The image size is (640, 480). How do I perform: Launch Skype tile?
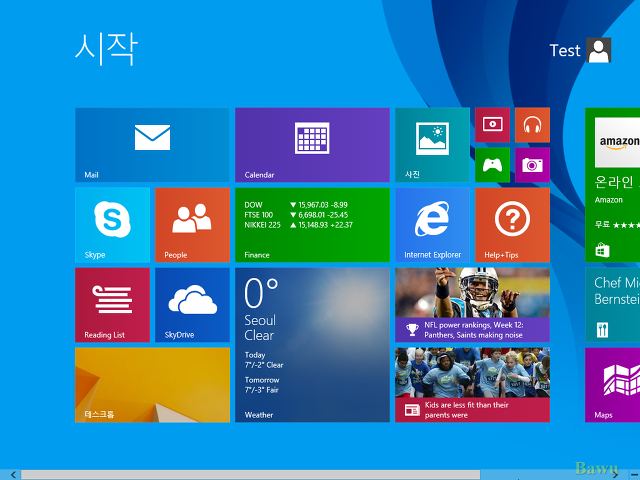pos(112,225)
